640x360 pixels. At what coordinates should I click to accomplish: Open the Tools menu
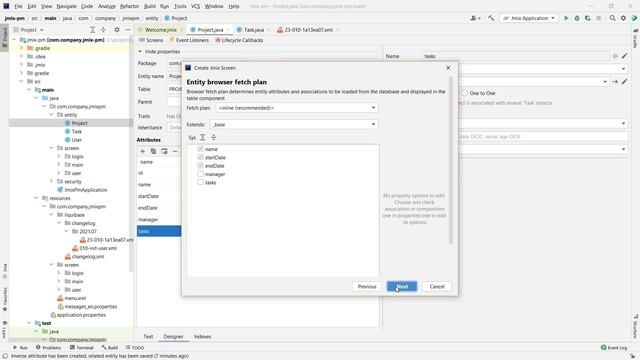point(180,6)
